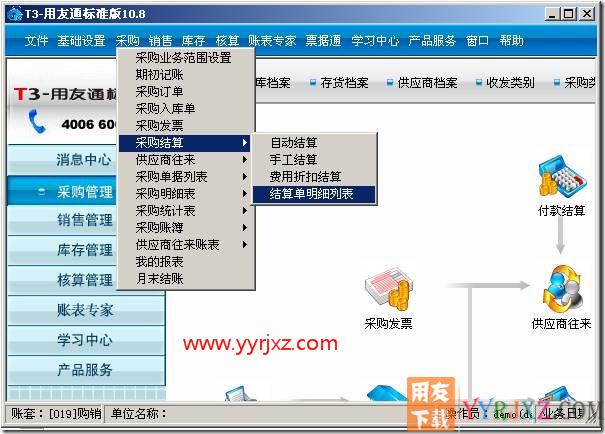Click the phone hotline icon
Screen dimensions: 605x434
[x=37, y=122]
